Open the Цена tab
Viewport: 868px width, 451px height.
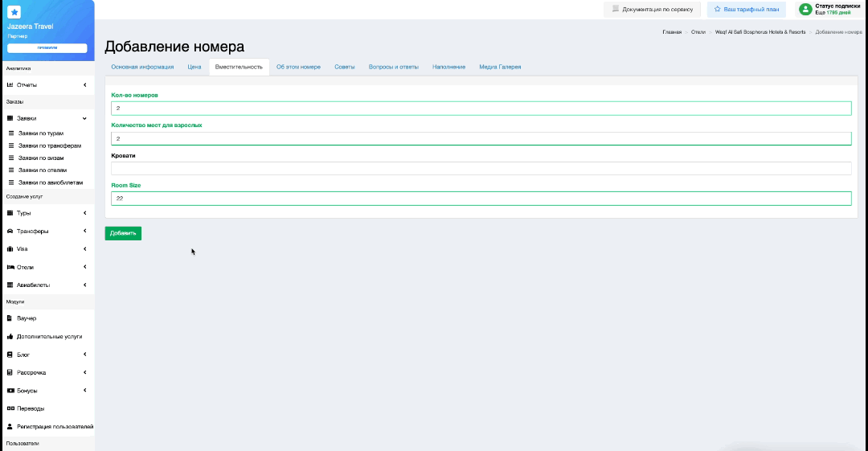coord(194,67)
